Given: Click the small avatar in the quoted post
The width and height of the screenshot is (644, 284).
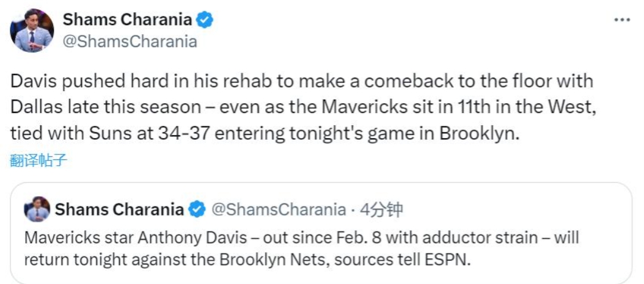Looking at the screenshot, I should 37,210.
